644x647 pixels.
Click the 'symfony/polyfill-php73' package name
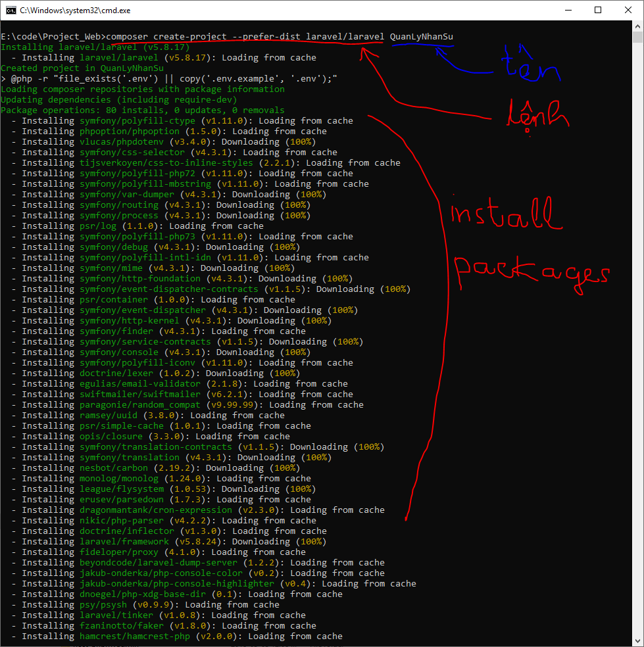137,237
